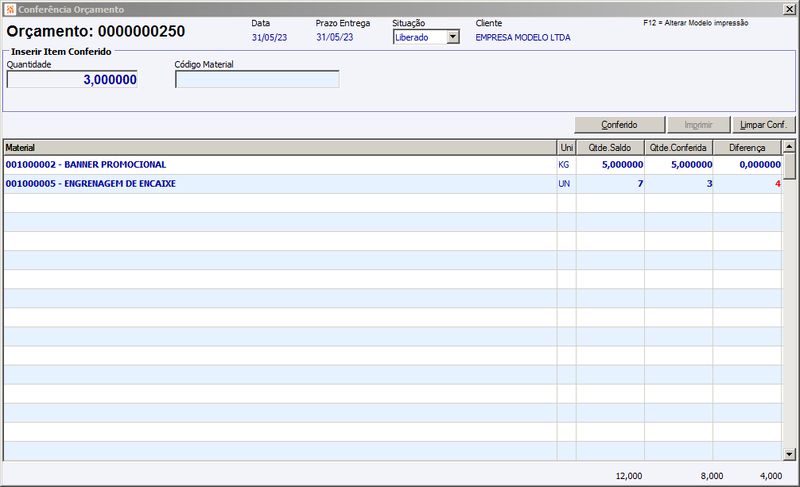Click the Limpar Conf. button
The image size is (800, 487).
(763, 124)
